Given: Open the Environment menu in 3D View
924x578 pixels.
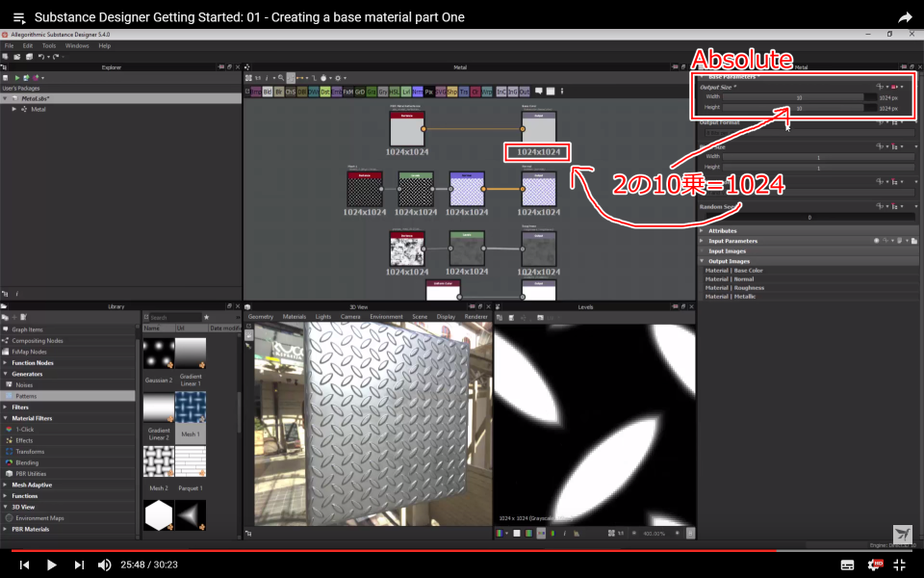Looking at the screenshot, I should [x=386, y=317].
